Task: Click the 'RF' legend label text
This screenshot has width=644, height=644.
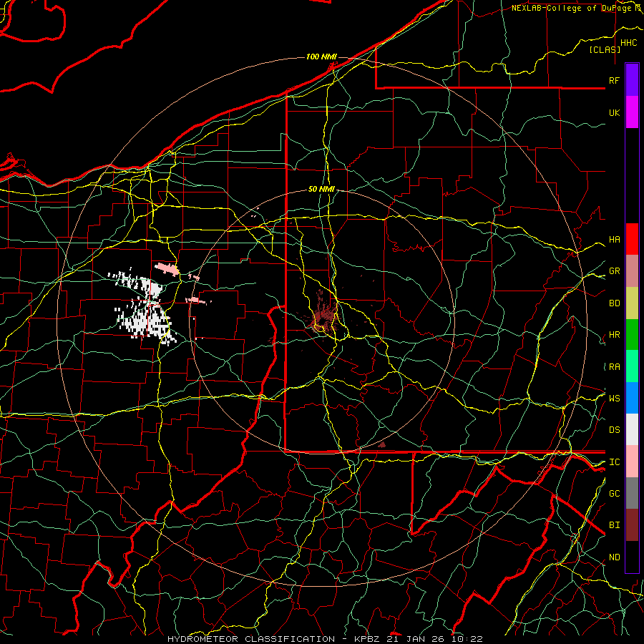Action: click(614, 80)
